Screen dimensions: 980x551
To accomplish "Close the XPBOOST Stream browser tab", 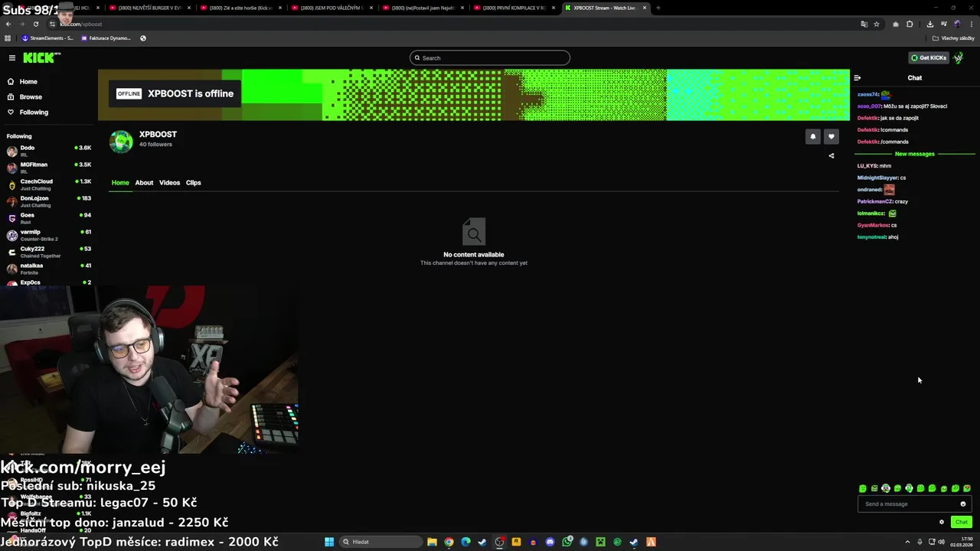I will (645, 8).
